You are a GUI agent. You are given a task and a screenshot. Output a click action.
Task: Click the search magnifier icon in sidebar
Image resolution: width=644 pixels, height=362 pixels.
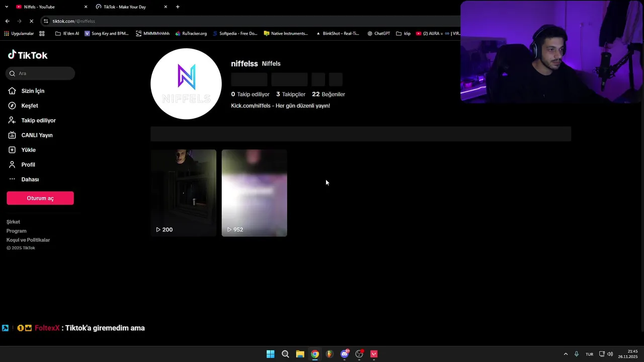(x=13, y=73)
